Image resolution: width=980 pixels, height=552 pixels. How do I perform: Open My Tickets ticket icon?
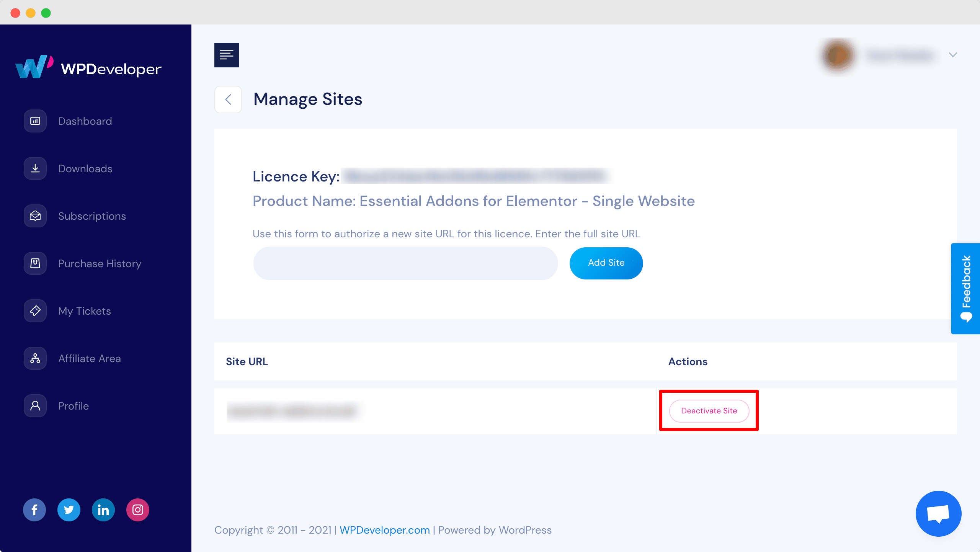[34, 310]
